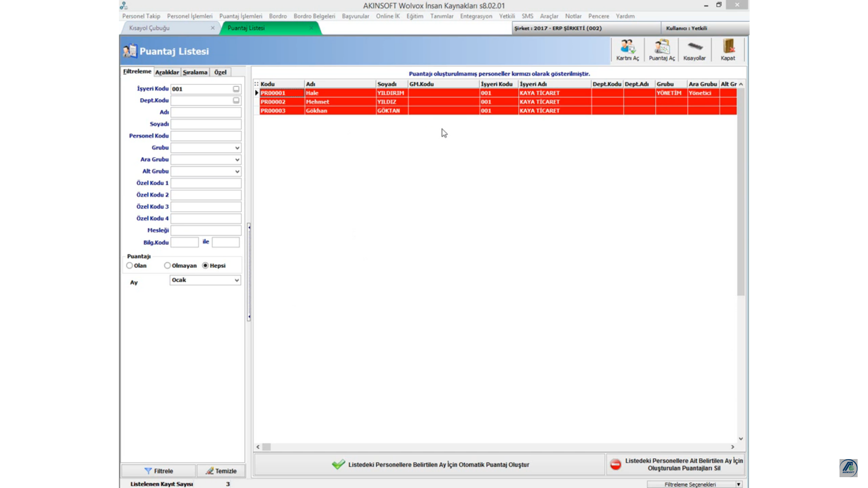Image resolution: width=868 pixels, height=488 pixels.
Task: Open the Bordro Belgeleri menu
Action: click(x=314, y=16)
